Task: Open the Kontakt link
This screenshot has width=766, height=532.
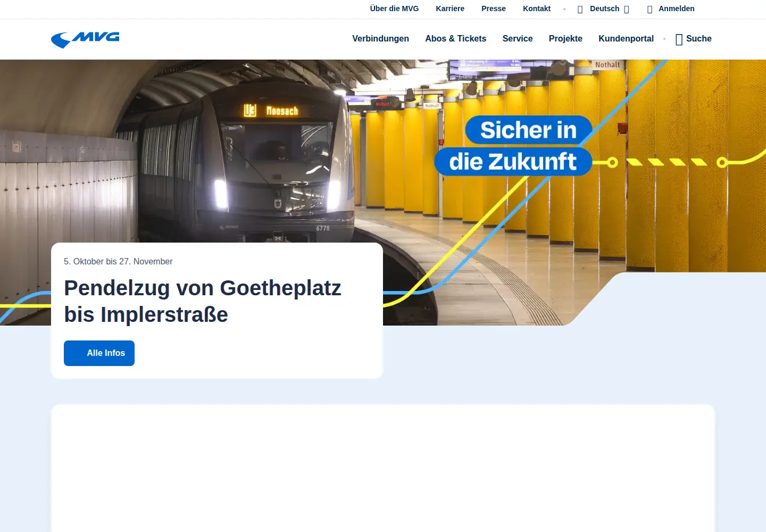Action: click(537, 9)
